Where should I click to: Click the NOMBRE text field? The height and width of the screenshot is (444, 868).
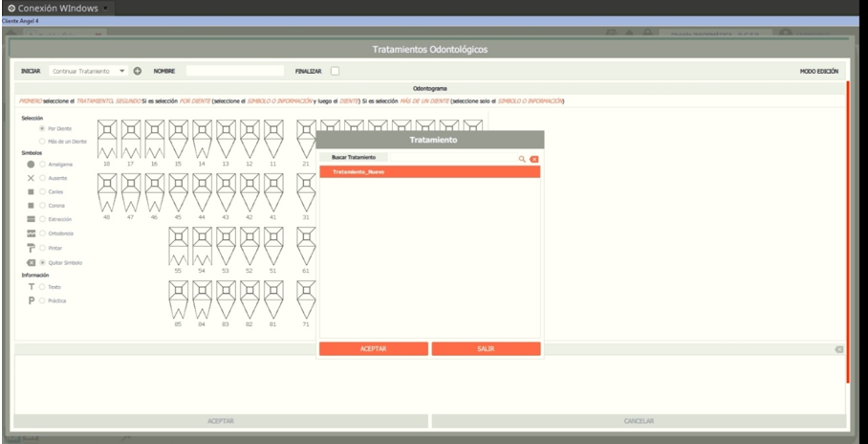[x=235, y=71]
